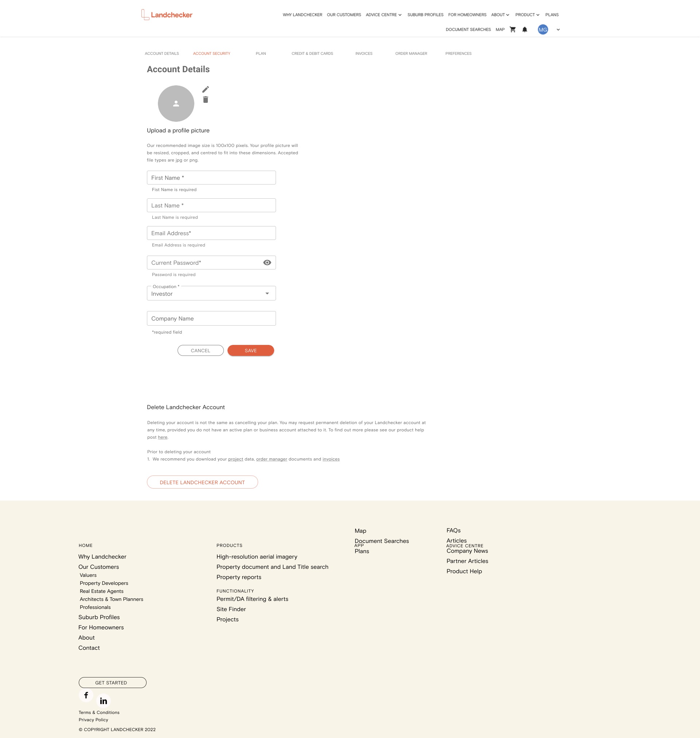Open Plans nav item
The image size is (700, 738).
coord(552,15)
